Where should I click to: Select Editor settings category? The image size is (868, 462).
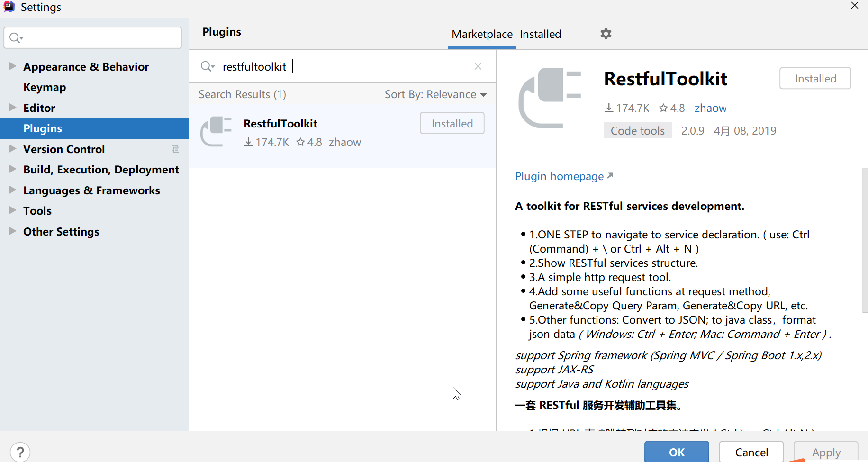pyautogui.click(x=39, y=108)
